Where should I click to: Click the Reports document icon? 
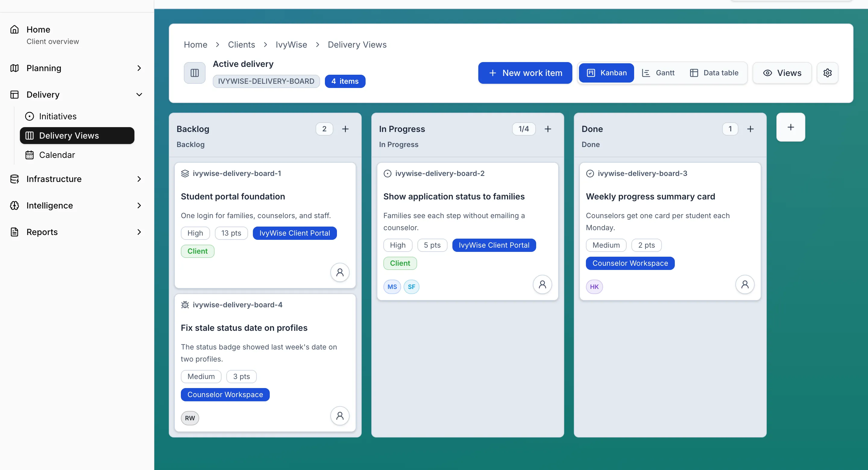(14, 232)
